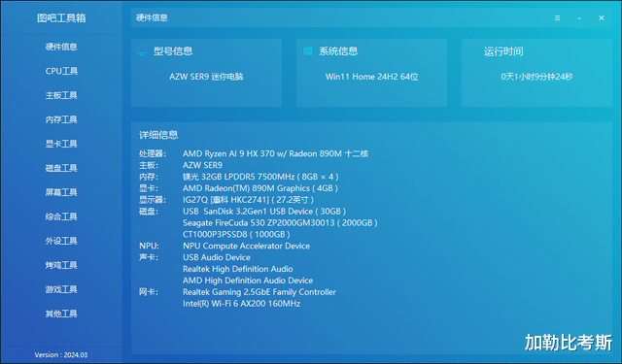The image size is (622, 364).
Task: Select 硬件信息 in the sidebar
Action: tap(61, 47)
